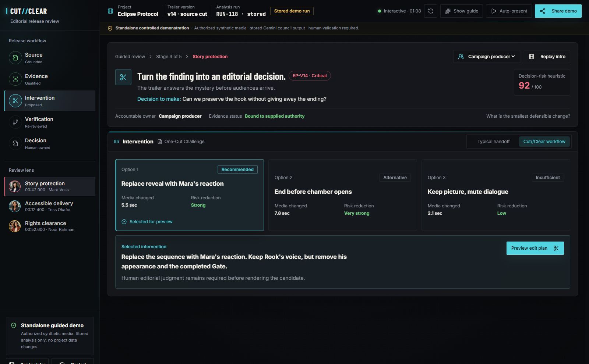Click the EP-V14 · Critical badge
The width and height of the screenshot is (589, 364).
point(310,76)
